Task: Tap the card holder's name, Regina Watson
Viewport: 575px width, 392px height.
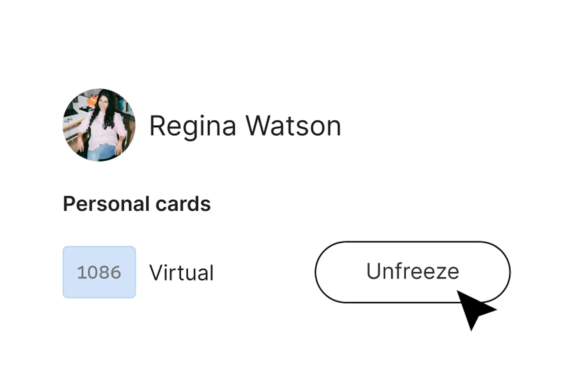Action: pos(245,126)
